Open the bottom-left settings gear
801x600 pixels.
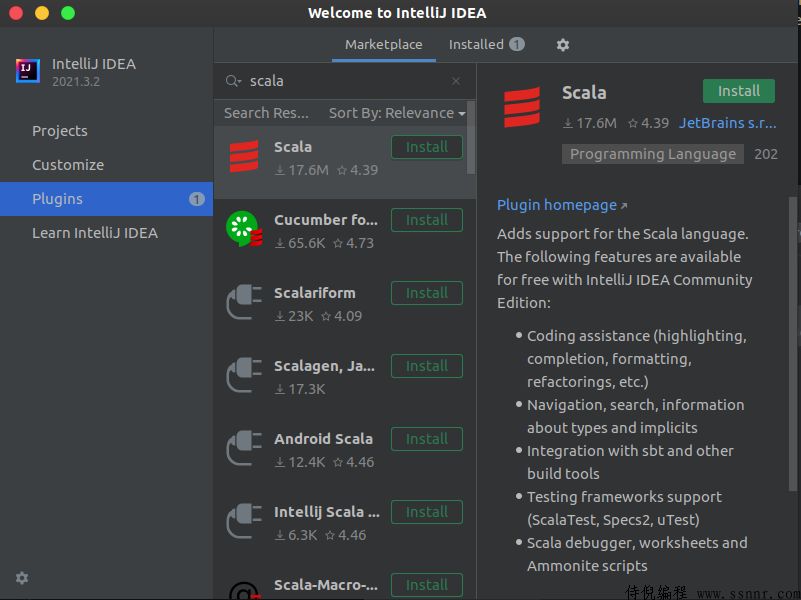pos(22,578)
